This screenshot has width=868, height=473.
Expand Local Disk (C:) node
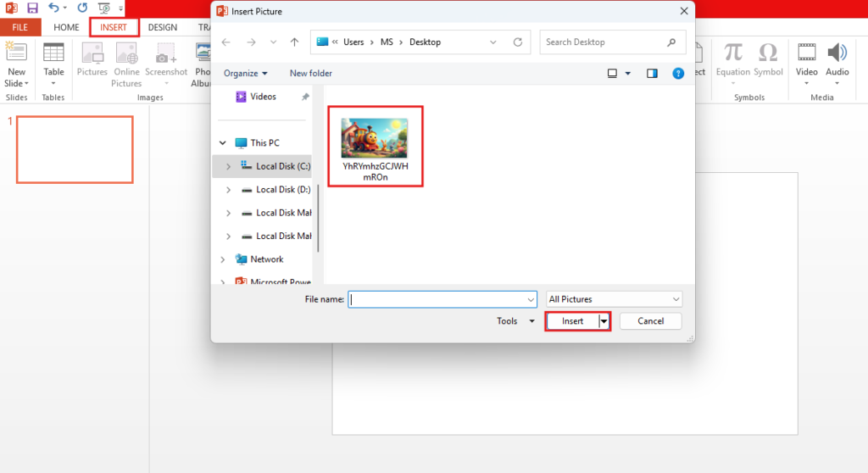228,166
